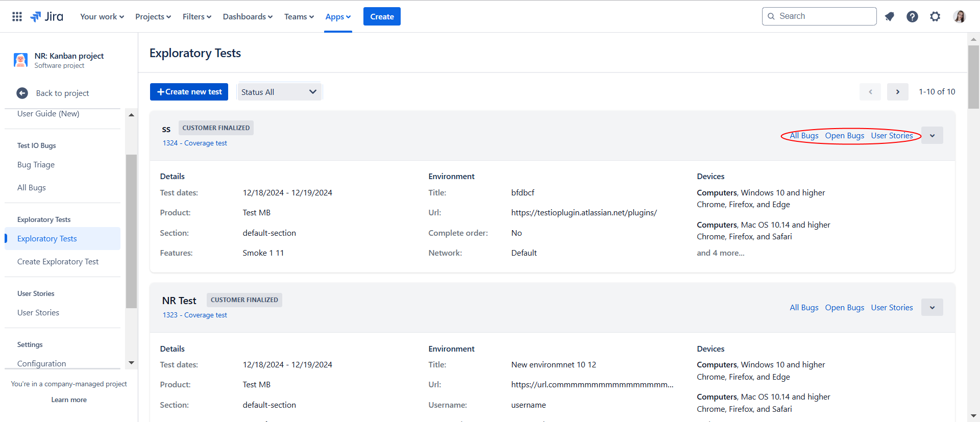The image size is (980, 422).
Task: Go to the next page of tests
Action: 897,92
